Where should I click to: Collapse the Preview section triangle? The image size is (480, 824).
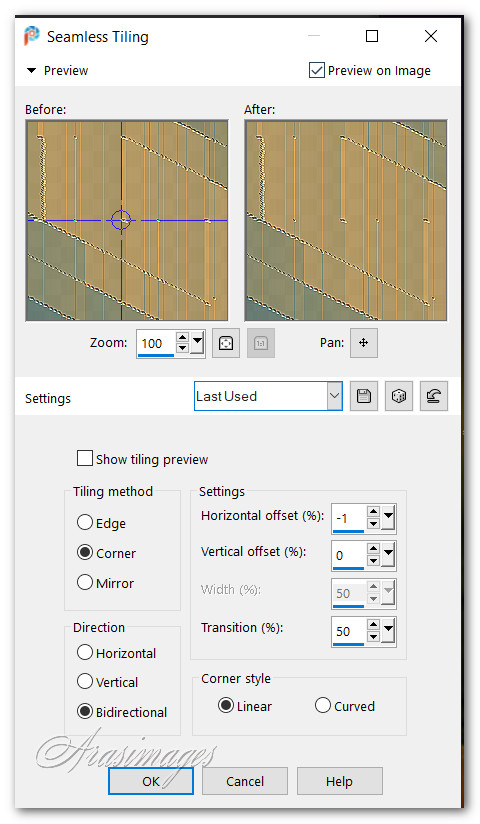[x=32, y=70]
